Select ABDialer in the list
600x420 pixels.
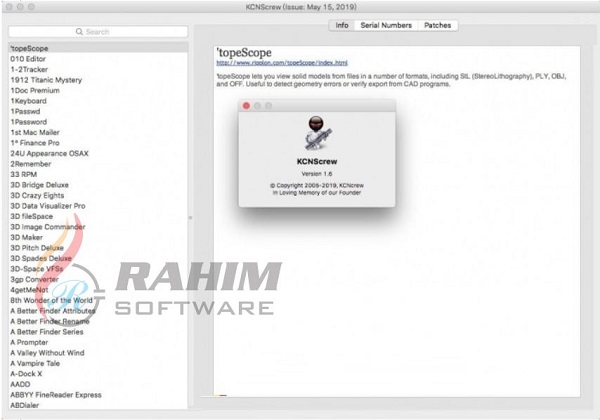(x=98, y=405)
